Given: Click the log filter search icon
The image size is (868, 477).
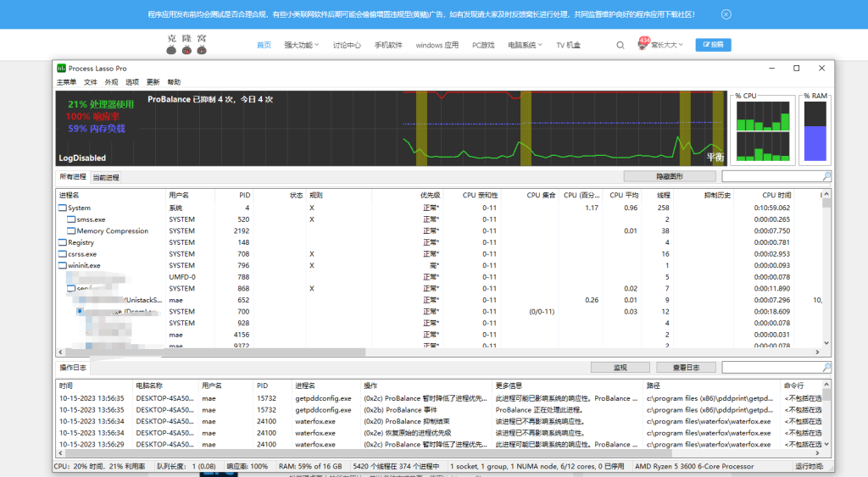Looking at the screenshot, I should [826, 368].
